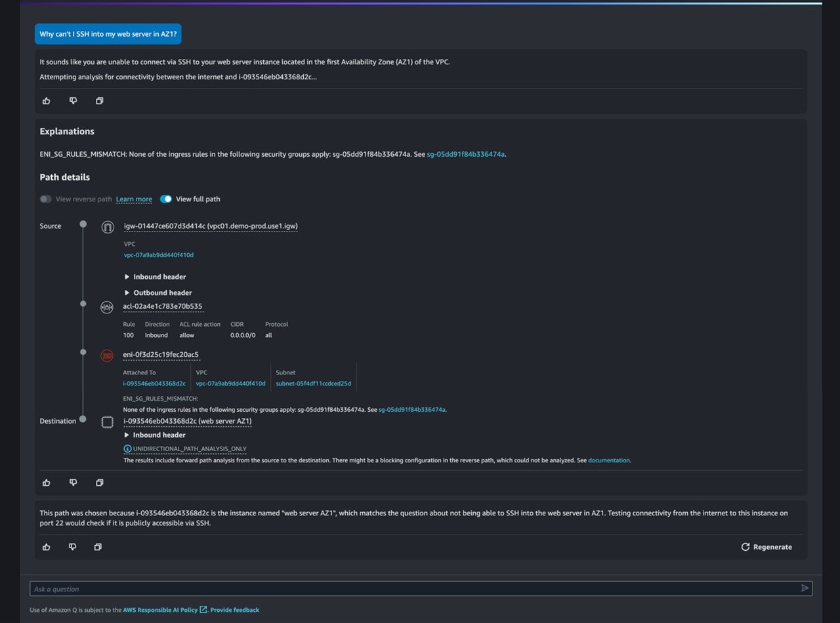
Task: Click thumbs up on the final explanation
Action: point(47,547)
